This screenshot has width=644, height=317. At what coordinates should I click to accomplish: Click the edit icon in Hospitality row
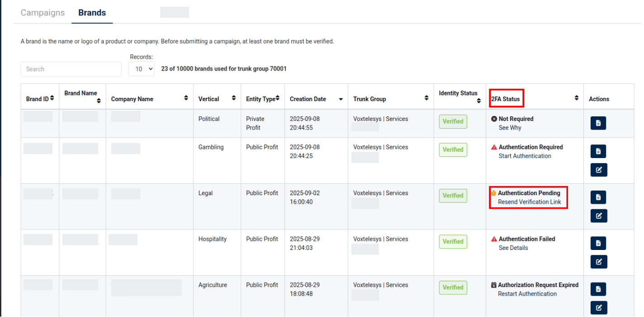tap(598, 262)
